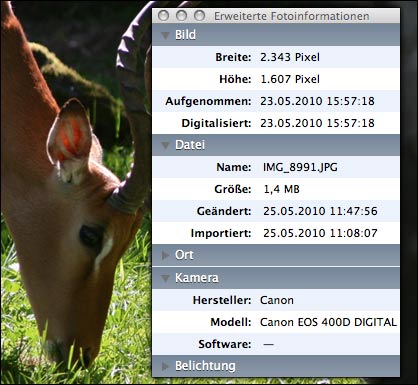The width and height of the screenshot is (418, 385).
Task: Collapse the Bild section triangle
Action: coord(165,35)
